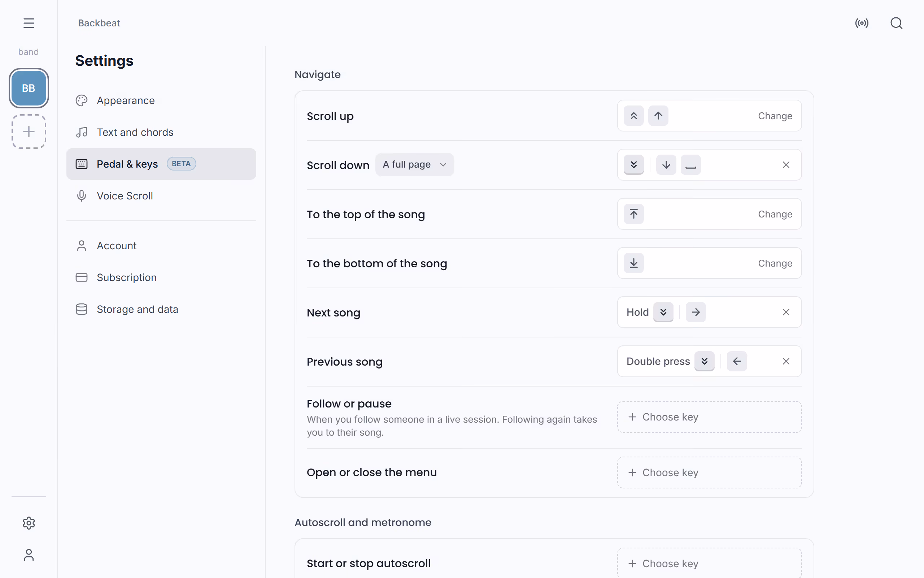Clear the Scroll down key bindings
This screenshot has width=924, height=578.
[786, 165]
